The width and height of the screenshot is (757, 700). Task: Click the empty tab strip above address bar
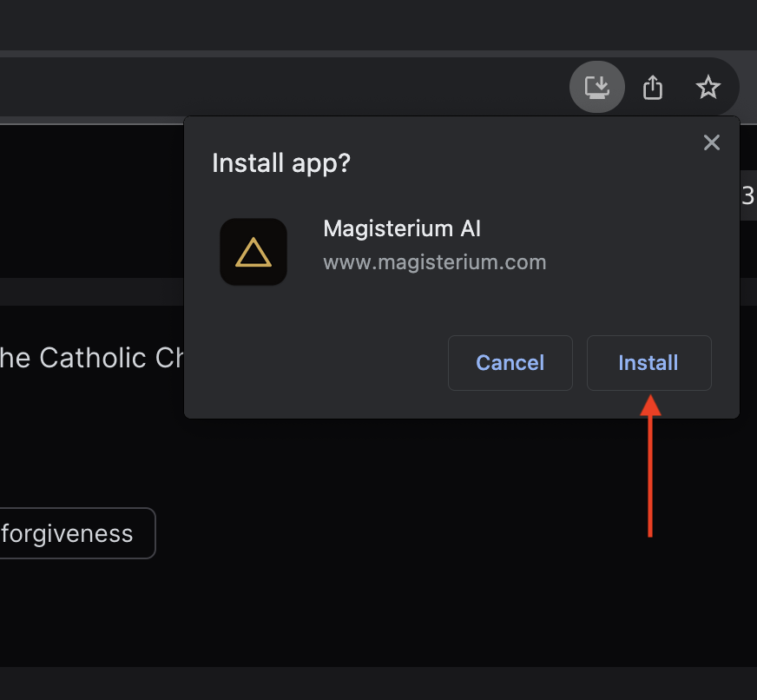[347, 24]
